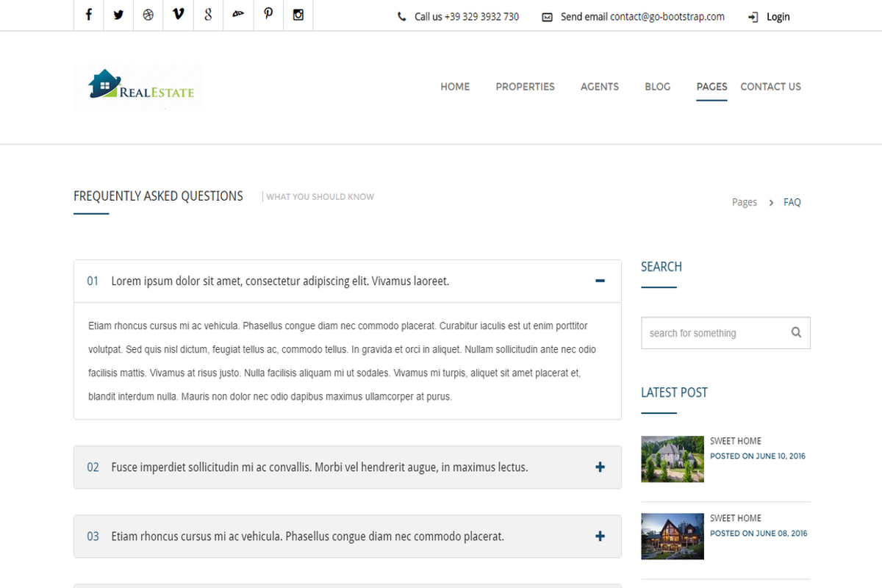Expand FAQ item 02 with plus icon
The image size is (882, 588).
(x=600, y=467)
